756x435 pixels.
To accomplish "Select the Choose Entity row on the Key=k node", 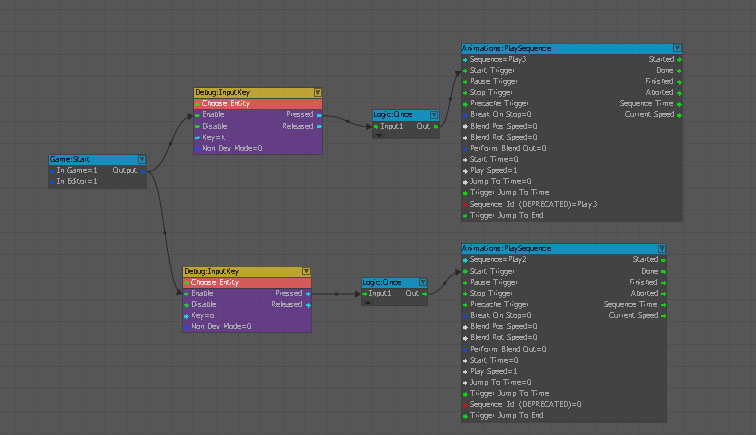I will click(258, 103).
